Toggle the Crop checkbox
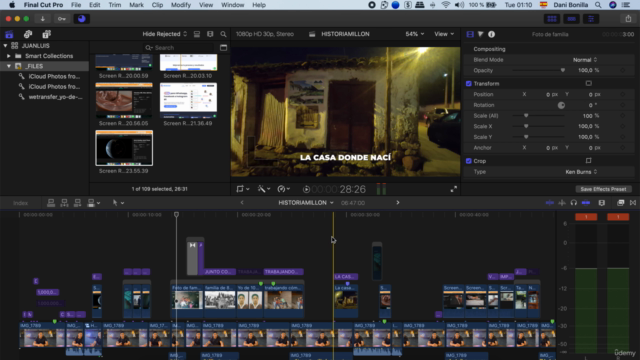640x360 pixels. 469,161
